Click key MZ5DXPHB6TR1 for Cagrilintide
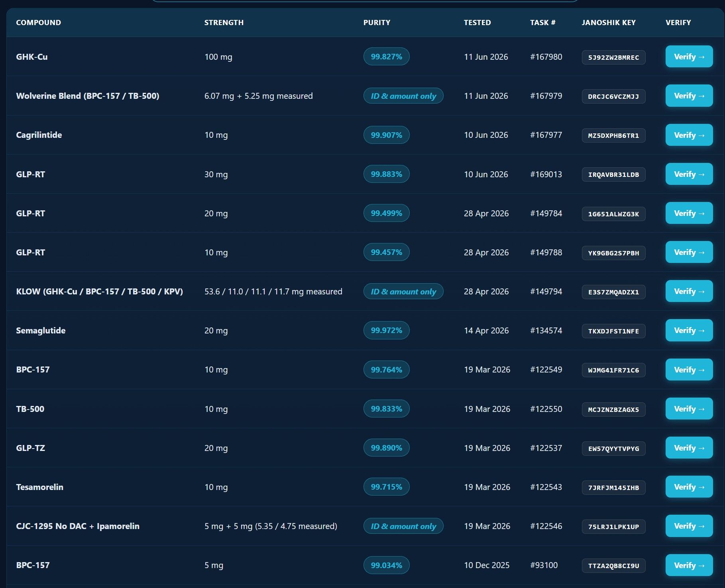The image size is (725, 588). point(613,135)
